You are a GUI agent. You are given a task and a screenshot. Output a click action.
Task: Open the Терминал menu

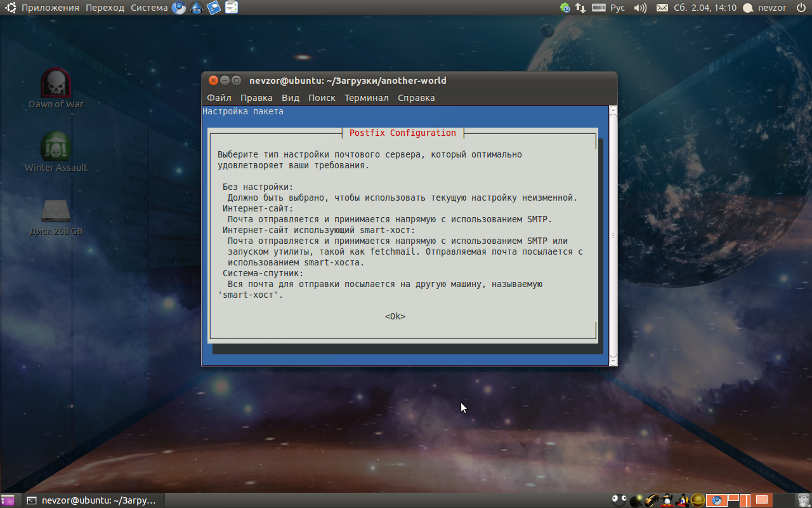[x=367, y=98]
